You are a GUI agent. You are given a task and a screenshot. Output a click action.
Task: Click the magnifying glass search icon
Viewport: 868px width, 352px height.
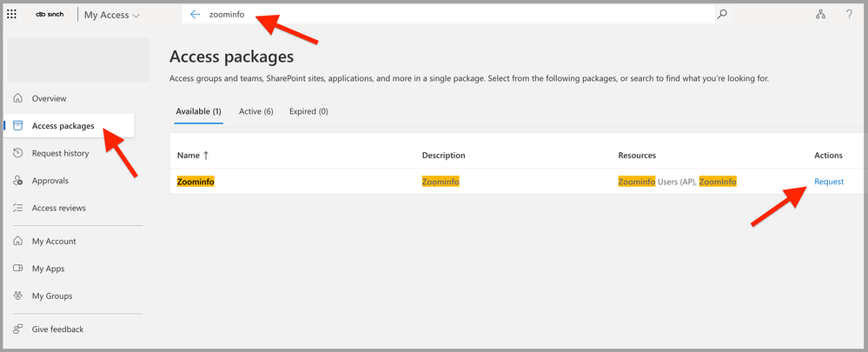click(722, 15)
